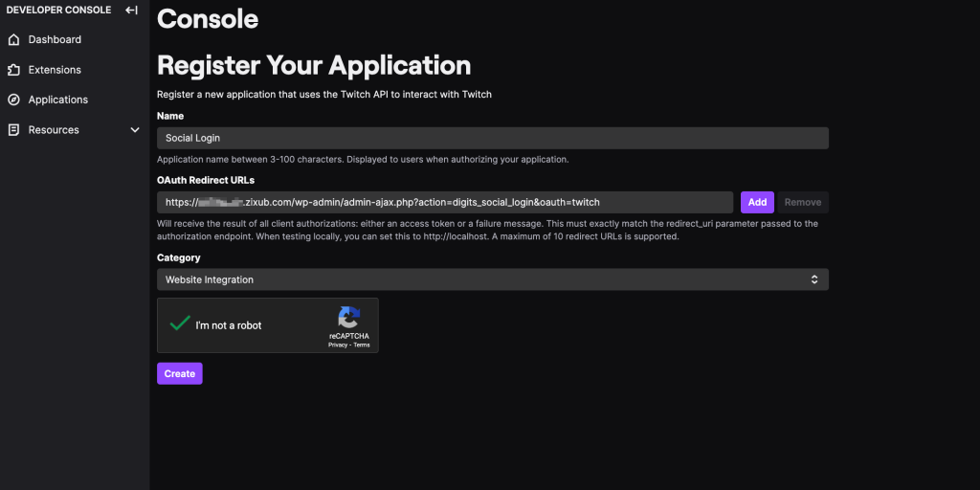Click the Dashboard home icon
980x490 pixels.
coord(13,40)
